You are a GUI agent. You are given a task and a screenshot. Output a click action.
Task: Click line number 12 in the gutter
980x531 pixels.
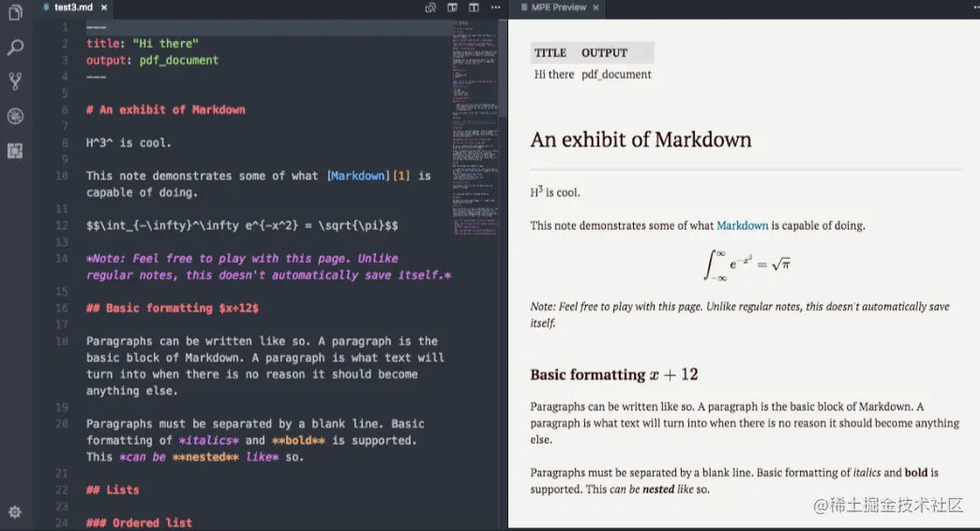[61, 225]
